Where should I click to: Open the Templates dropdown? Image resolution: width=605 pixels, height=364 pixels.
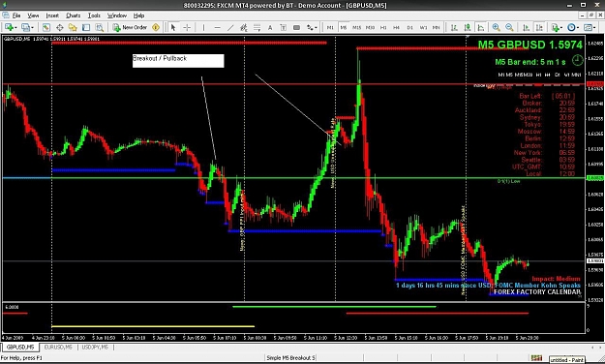590,27
